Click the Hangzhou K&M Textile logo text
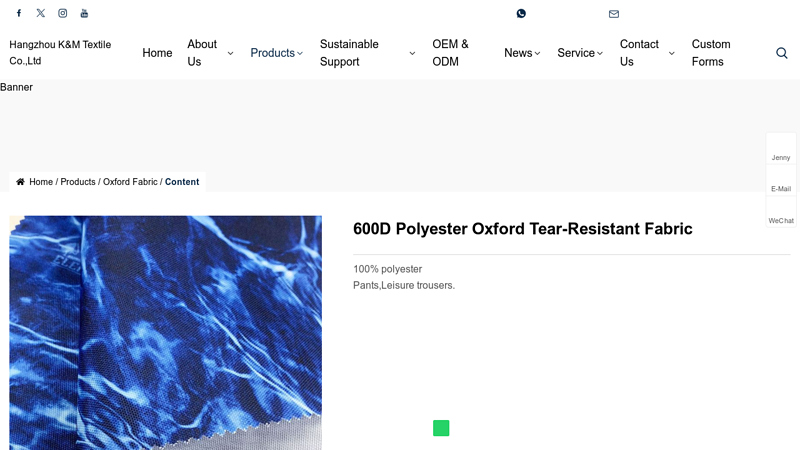 pyautogui.click(x=60, y=53)
